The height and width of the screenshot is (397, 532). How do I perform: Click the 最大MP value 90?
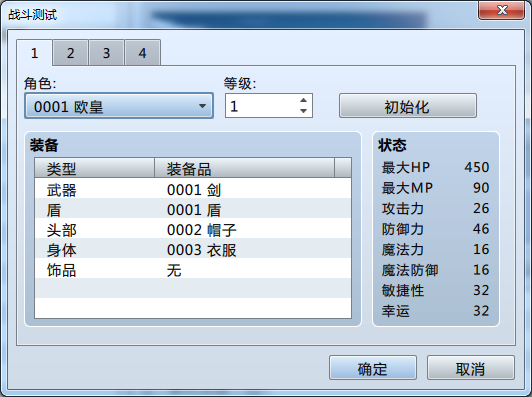pos(481,188)
